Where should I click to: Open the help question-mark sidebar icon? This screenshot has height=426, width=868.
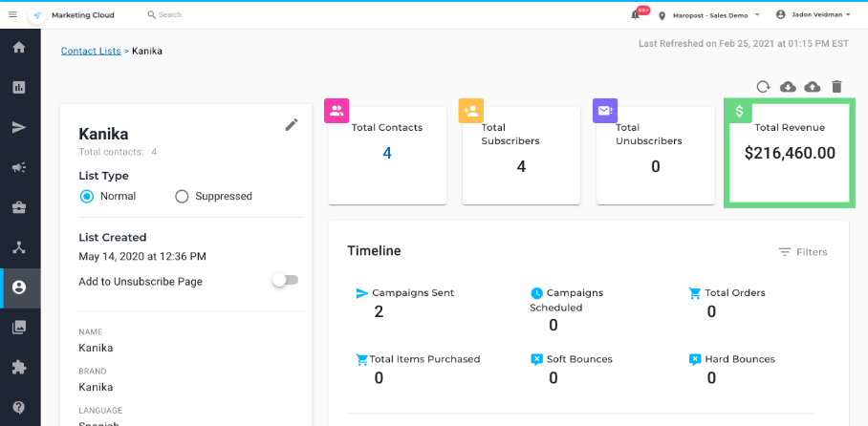[x=19, y=408]
